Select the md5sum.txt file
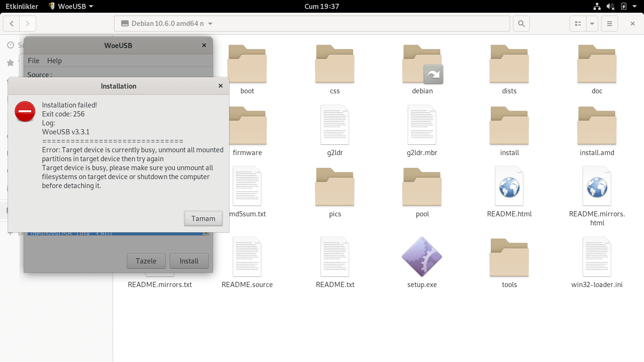 pos(247,186)
